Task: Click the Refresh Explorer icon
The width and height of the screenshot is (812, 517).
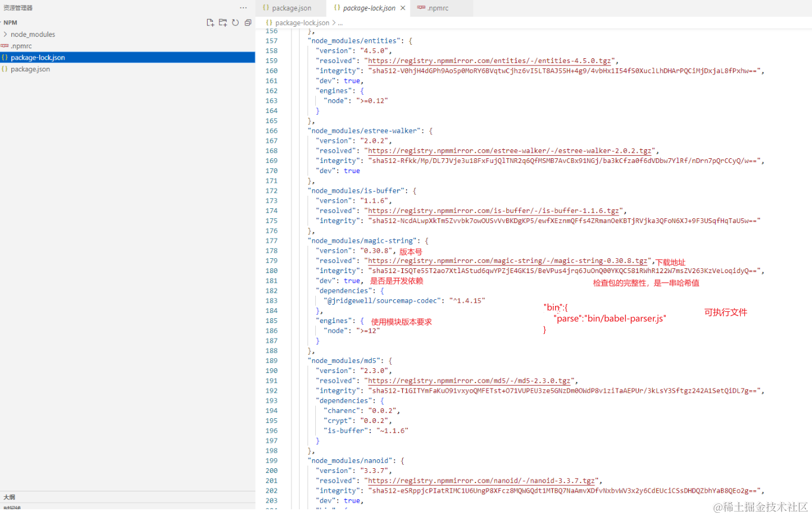Action: coord(235,22)
